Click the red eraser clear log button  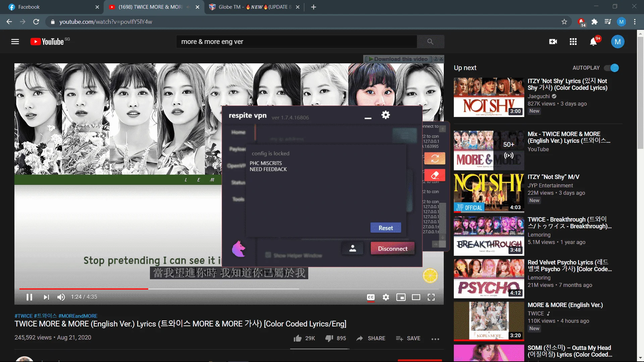click(x=435, y=175)
